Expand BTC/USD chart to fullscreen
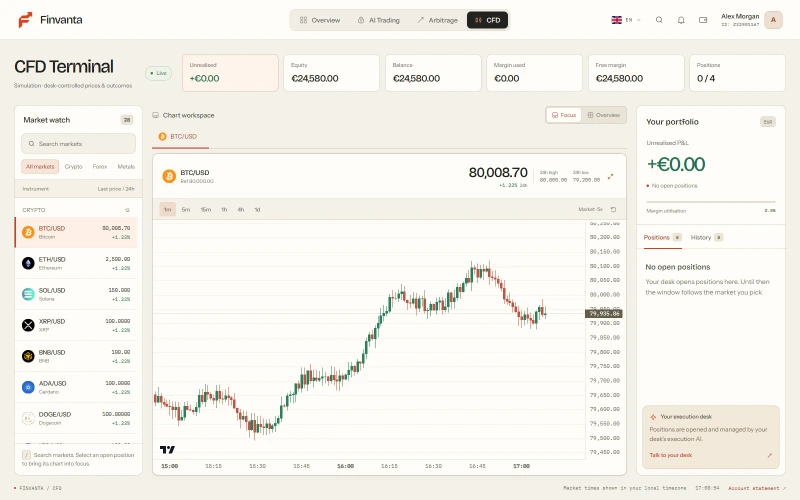The height and width of the screenshot is (500, 800). pyautogui.click(x=610, y=177)
